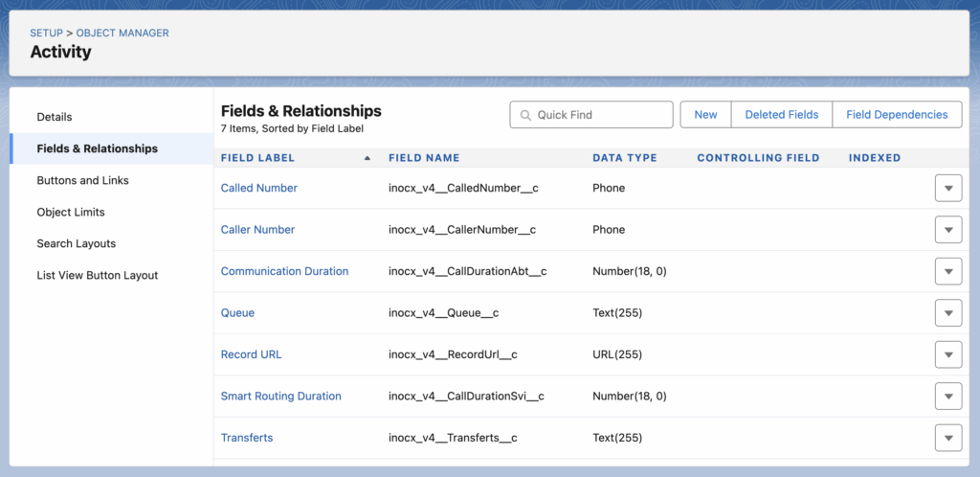This screenshot has width=980, height=477.
Task: Expand the Transferts row dropdown arrow
Action: (x=947, y=438)
